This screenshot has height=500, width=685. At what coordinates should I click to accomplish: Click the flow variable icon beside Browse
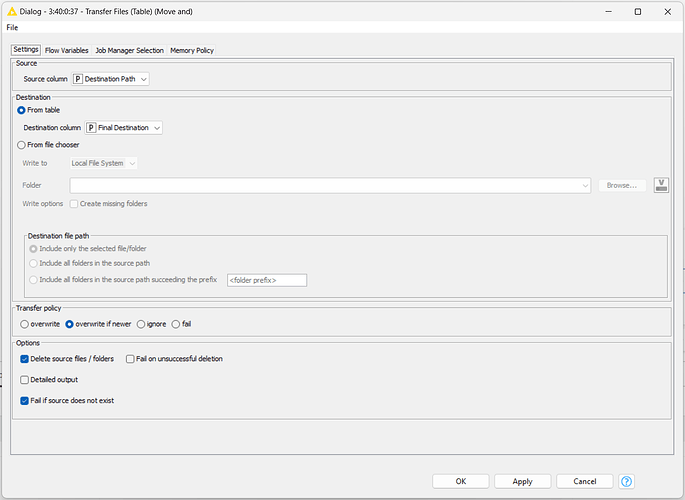pos(660,185)
